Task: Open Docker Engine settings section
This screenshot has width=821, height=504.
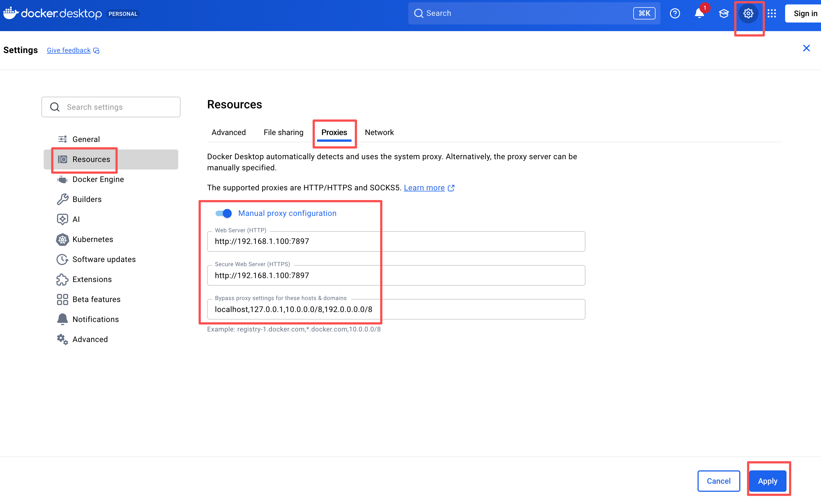Action: pyautogui.click(x=98, y=179)
